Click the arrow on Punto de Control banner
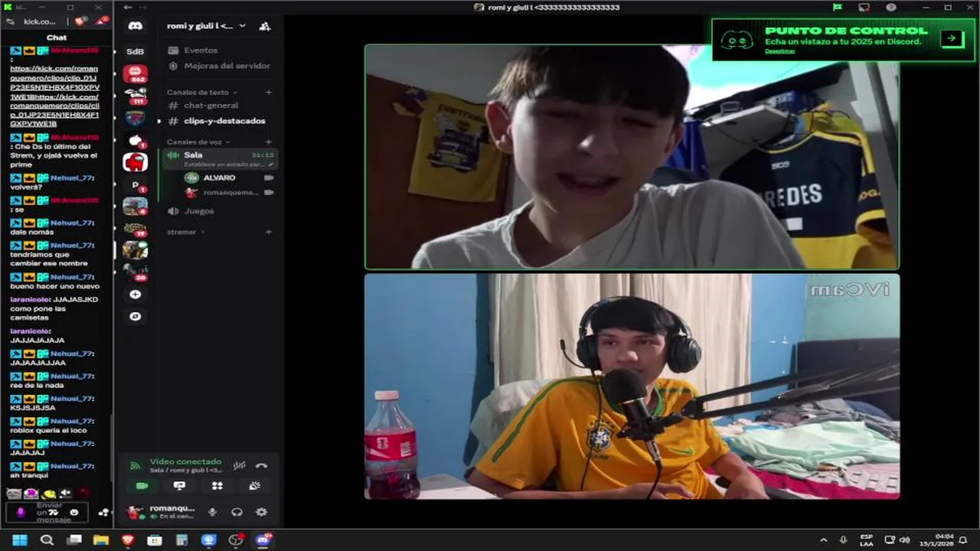The image size is (980, 551). click(952, 38)
